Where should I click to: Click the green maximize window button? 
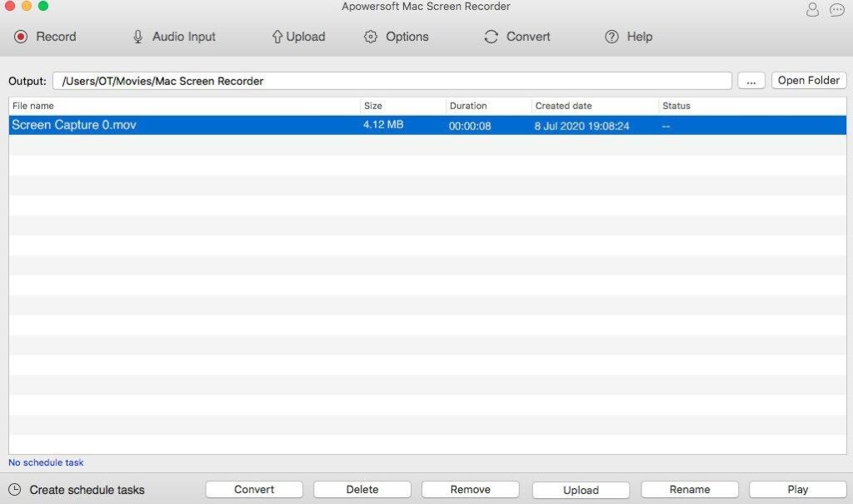(x=43, y=6)
